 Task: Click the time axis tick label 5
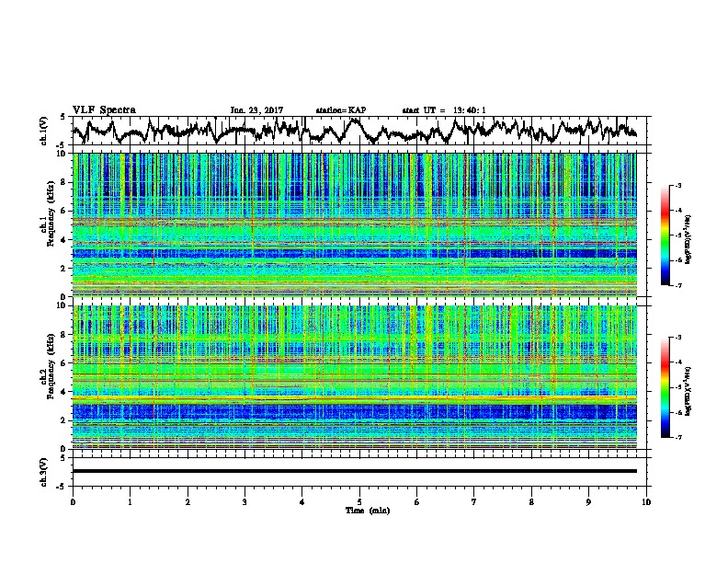(359, 502)
